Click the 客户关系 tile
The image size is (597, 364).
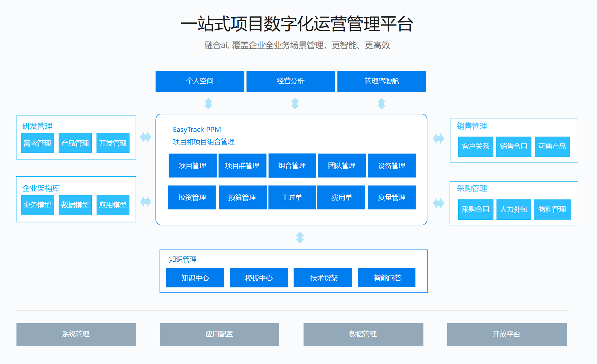click(476, 147)
